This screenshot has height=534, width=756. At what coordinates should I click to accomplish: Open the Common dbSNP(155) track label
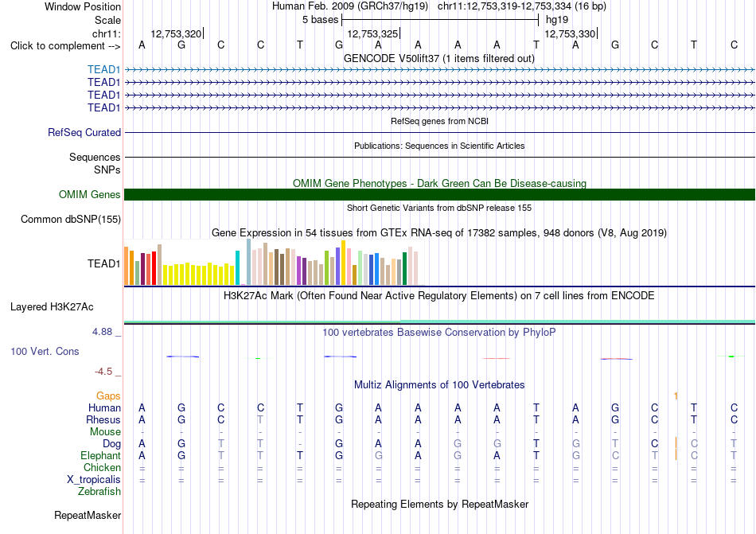coord(71,220)
